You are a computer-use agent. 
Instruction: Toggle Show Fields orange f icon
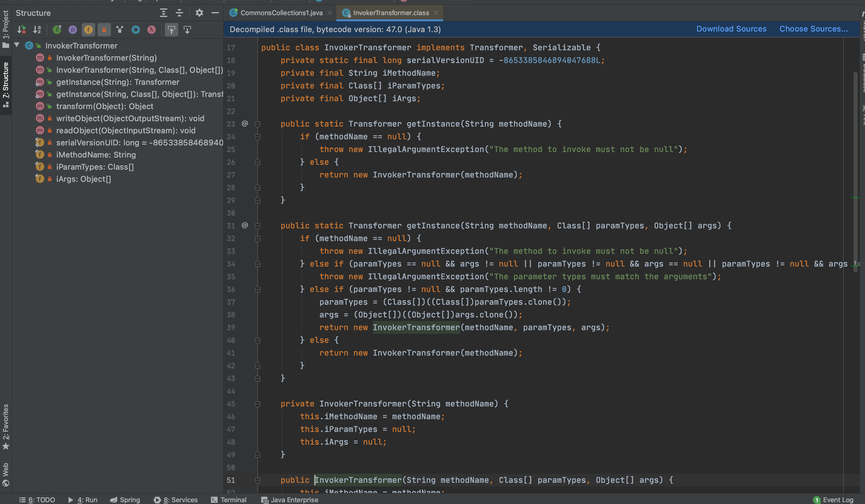(88, 30)
